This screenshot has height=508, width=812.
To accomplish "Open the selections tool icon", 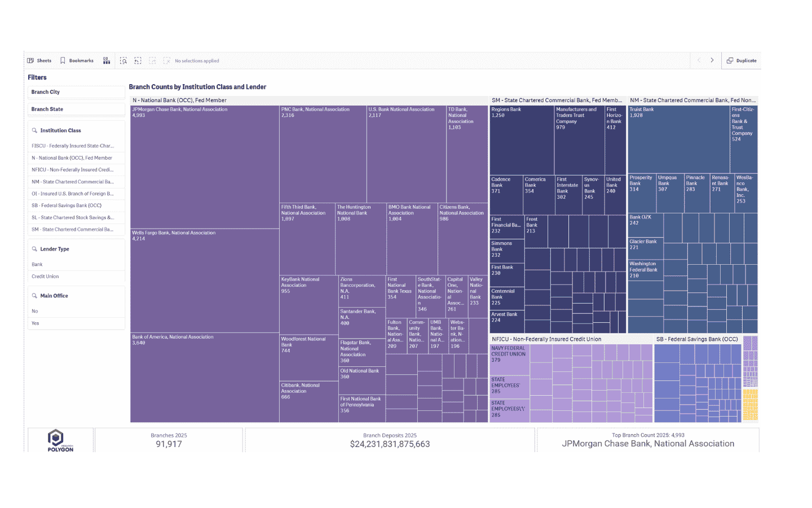I will 107,60.
